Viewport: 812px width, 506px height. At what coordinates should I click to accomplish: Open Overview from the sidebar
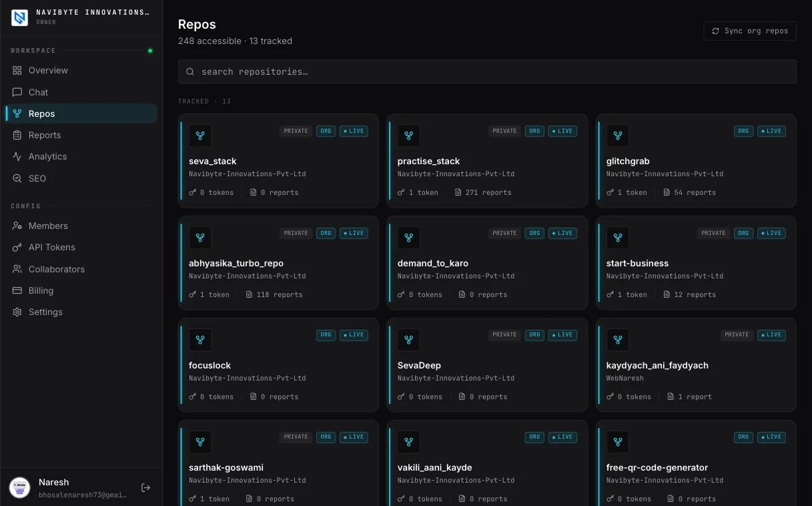[x=81, y=70]
